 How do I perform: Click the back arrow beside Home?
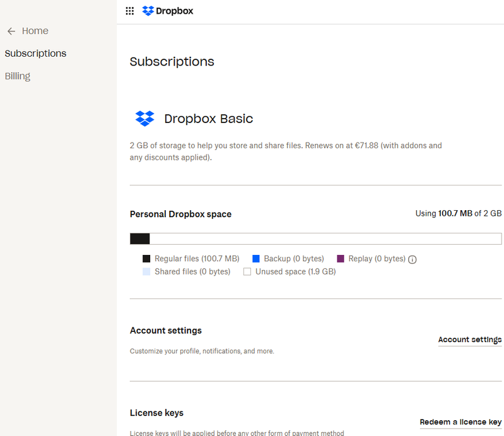[11, 31]
